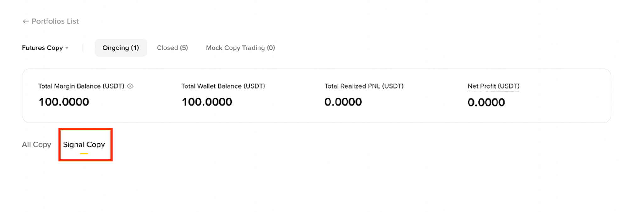Click the yellow underline beneath Signal Copy
644x212 pixels.
84,153
